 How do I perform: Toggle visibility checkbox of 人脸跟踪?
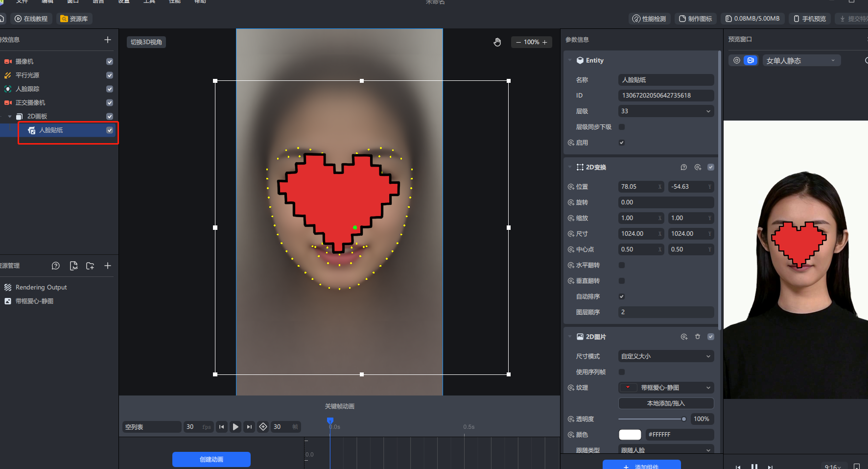110,89
